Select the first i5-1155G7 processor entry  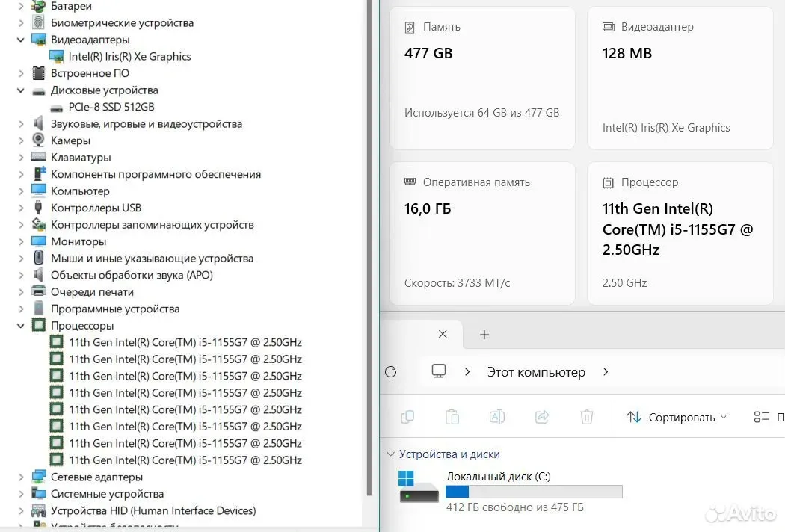pyautogui.click(x=185, y=342)
